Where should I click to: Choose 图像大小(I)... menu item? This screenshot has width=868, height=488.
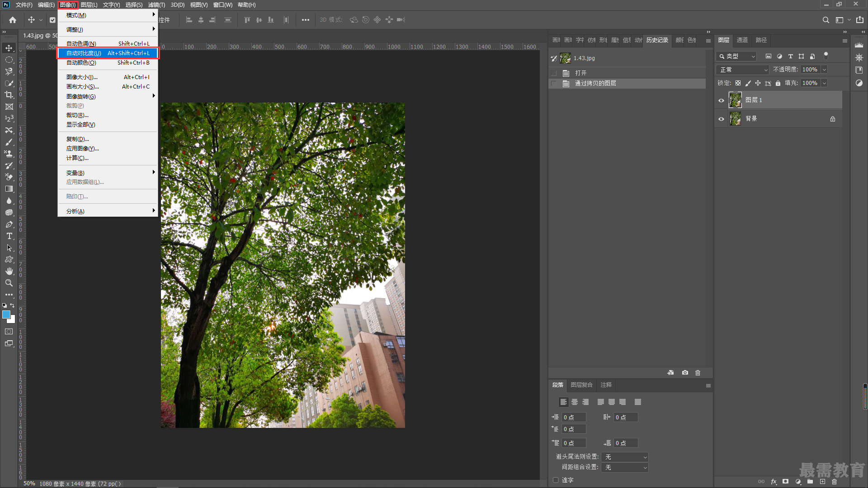108,77
